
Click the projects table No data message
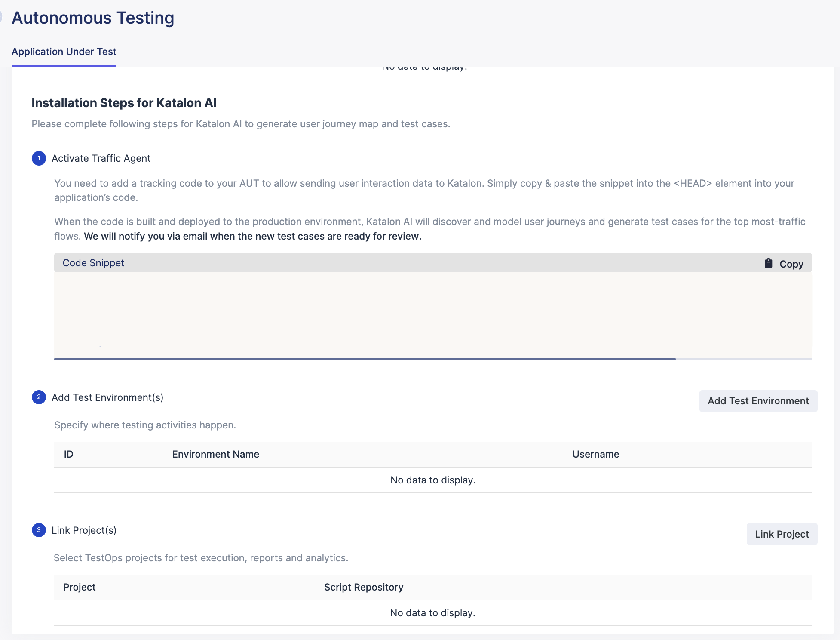point(433,613)
